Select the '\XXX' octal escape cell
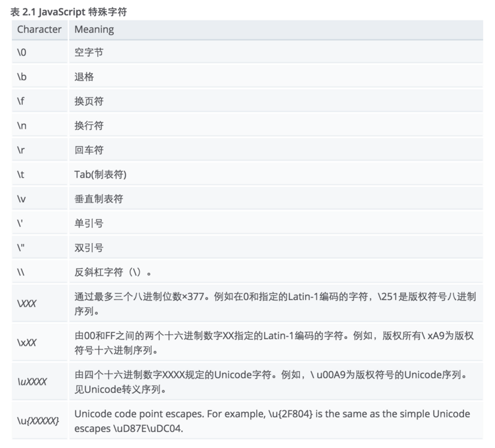 click(40, 303)
